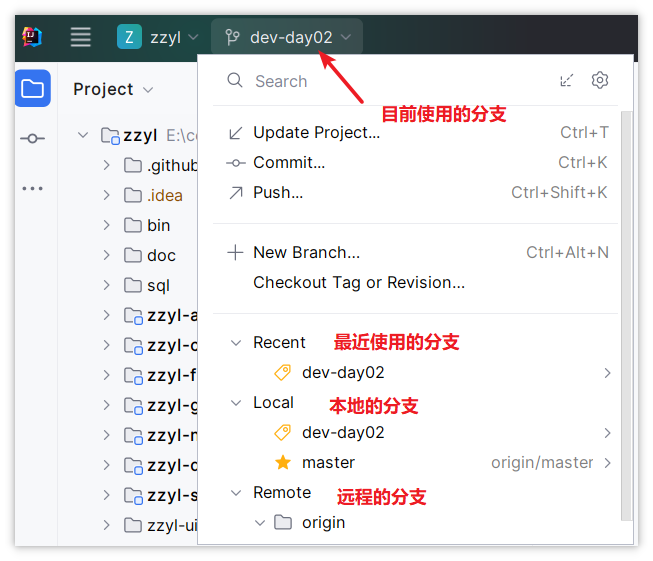Open the dev-day02 branch dropdown
The image size is (653, 561).
click(287, 37)
